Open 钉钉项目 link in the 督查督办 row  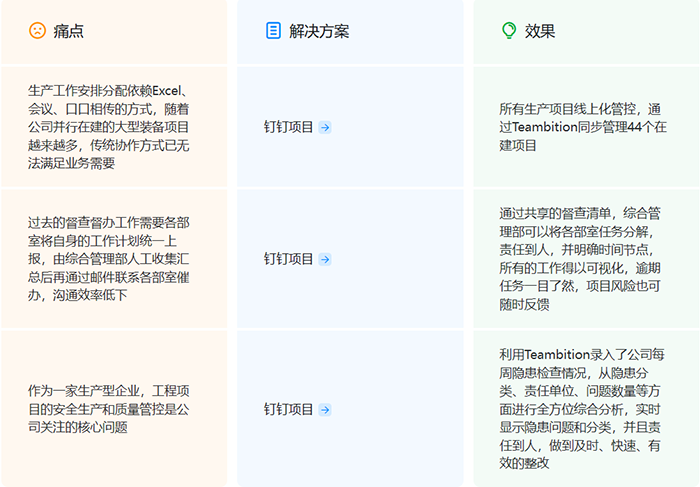[288, 259]
